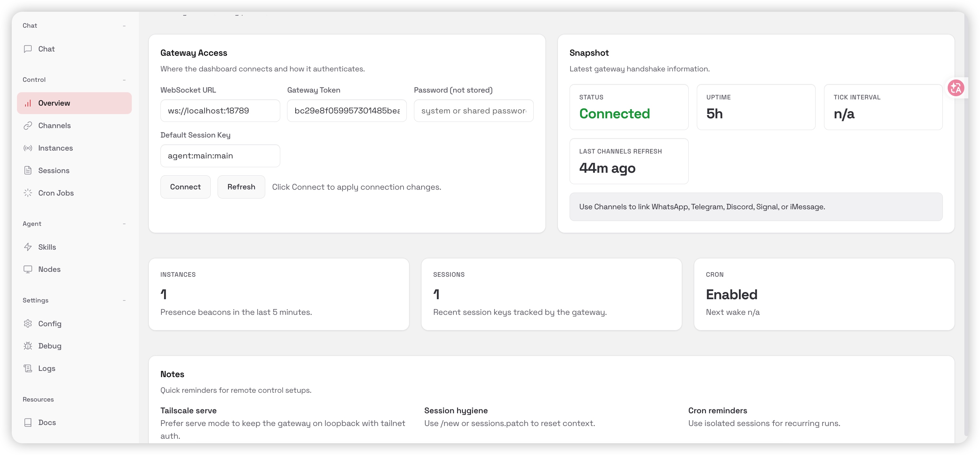980x455 pixels.
Task: Click the Cron Jobs spinner icon
Action: coord(28,193)
